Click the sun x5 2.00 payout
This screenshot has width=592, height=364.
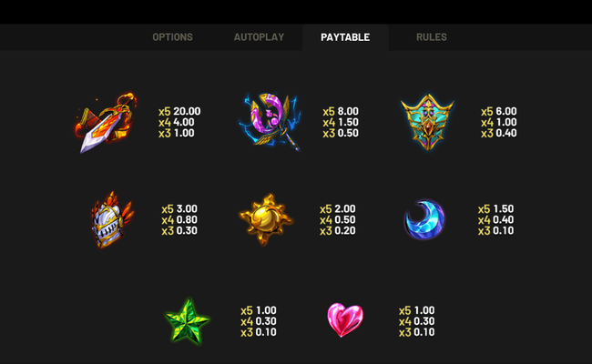click(x=338, y=209)
